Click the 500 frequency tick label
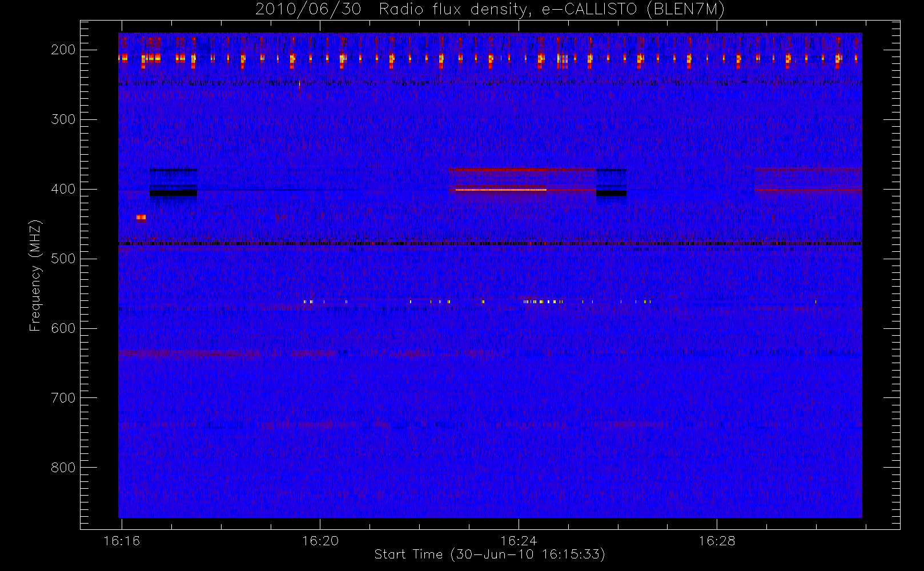This screenshot has width=924, height=571. (x=63, y=259)
